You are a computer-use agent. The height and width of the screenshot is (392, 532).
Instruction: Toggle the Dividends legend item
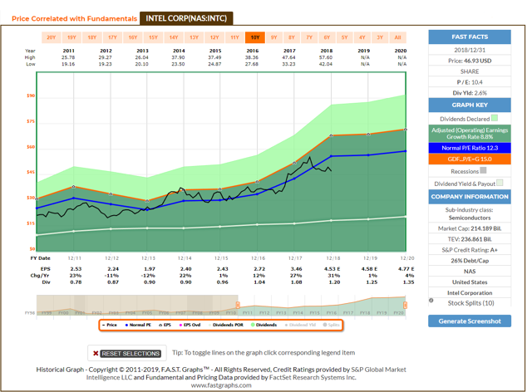(x=264, y=325)
